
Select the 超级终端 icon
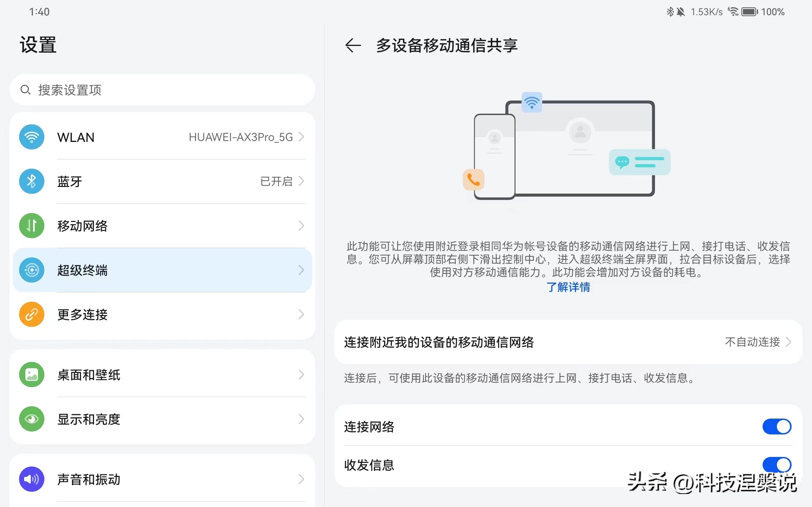click(x=31, y=270)
